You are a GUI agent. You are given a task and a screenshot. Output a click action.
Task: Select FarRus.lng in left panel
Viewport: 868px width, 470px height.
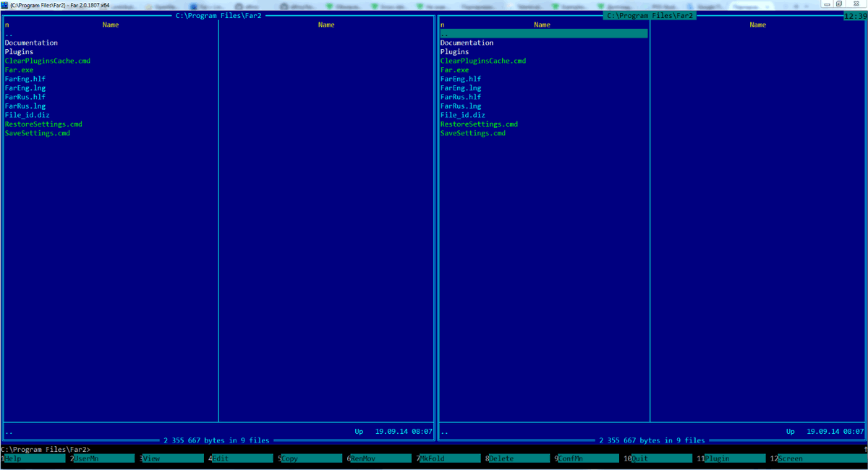25,106
